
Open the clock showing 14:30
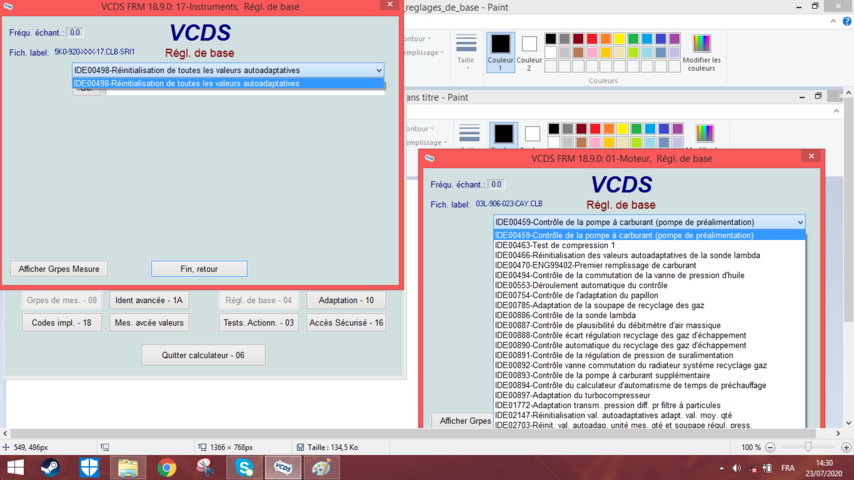click(x=824, y=464)
